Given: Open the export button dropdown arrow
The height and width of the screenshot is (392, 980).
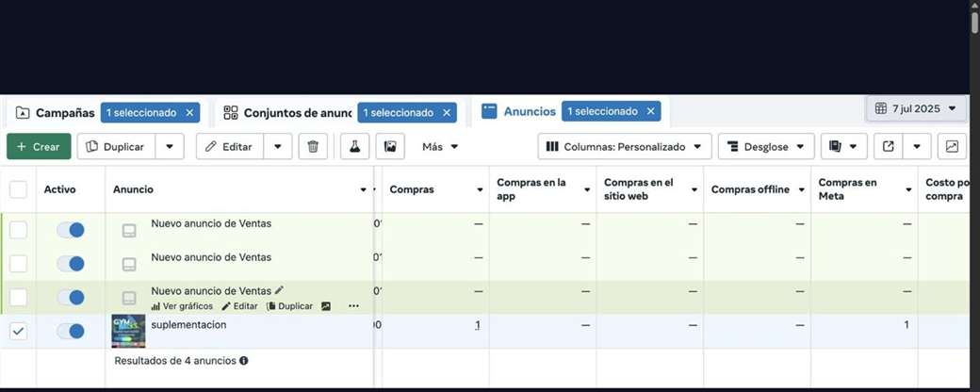Looking at the screenshot, I should [x=917, y=146].
